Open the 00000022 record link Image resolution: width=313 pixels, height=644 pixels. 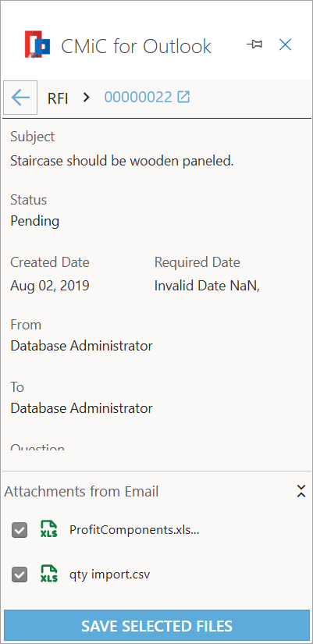(x=138, y=98)
